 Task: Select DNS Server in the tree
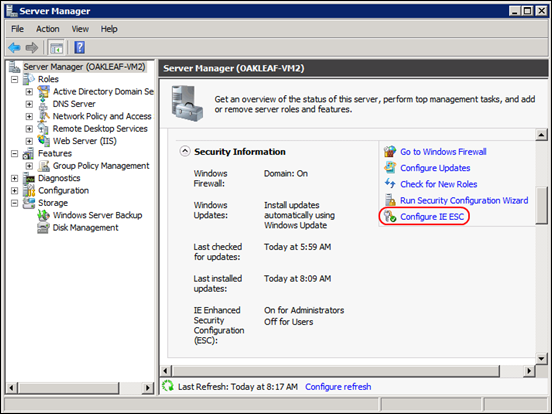pos(74,104)
